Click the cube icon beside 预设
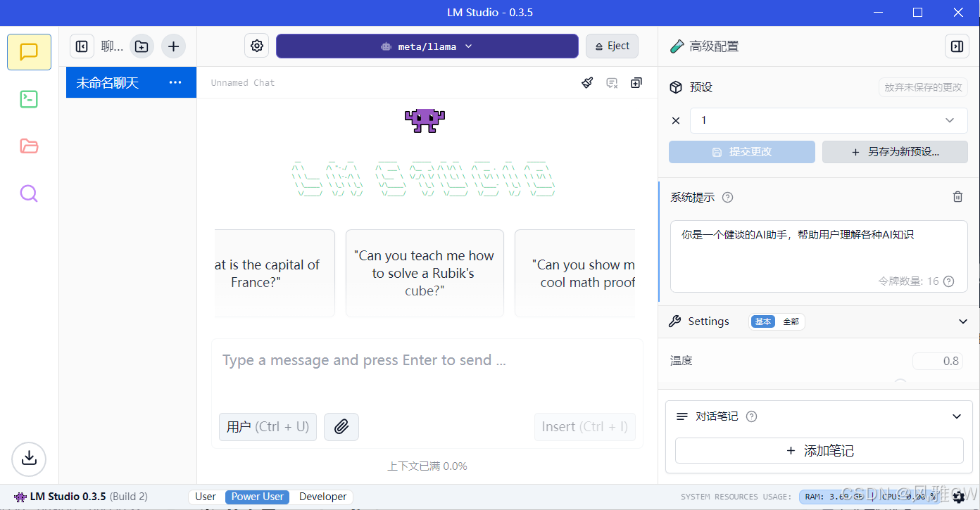 pos(676,87)
